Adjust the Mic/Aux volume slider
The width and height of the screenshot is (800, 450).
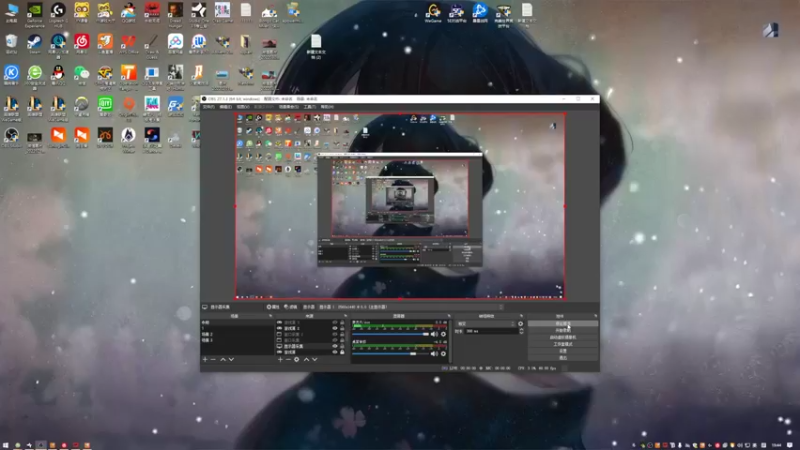click(391, 334)
